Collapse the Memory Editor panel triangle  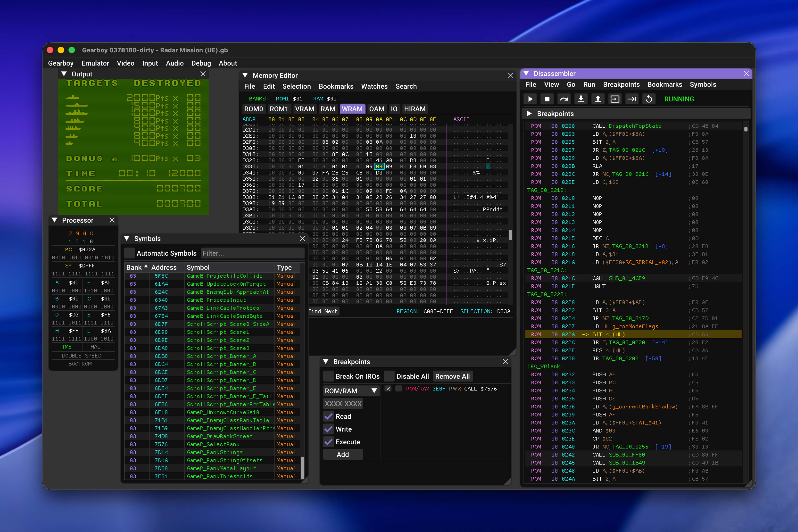[x=245, y=75]
